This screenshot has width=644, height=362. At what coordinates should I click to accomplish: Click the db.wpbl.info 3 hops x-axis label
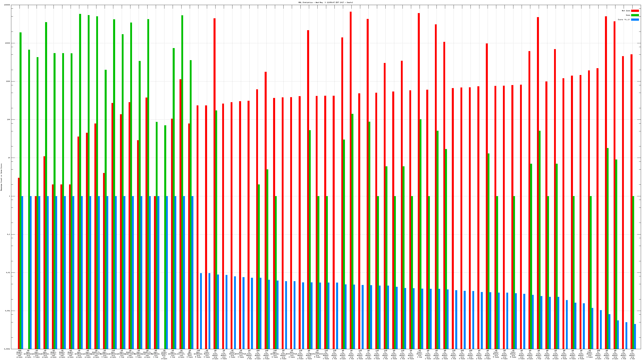(x=190, y=354)
